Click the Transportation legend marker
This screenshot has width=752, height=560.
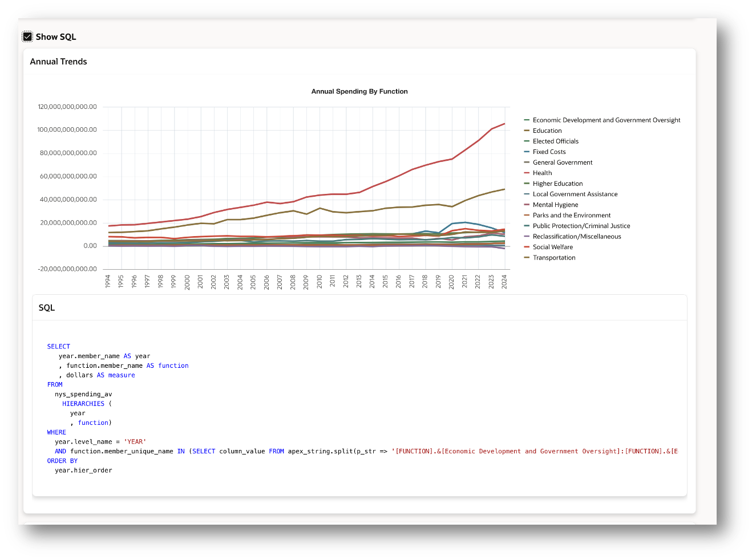point(526,257)
